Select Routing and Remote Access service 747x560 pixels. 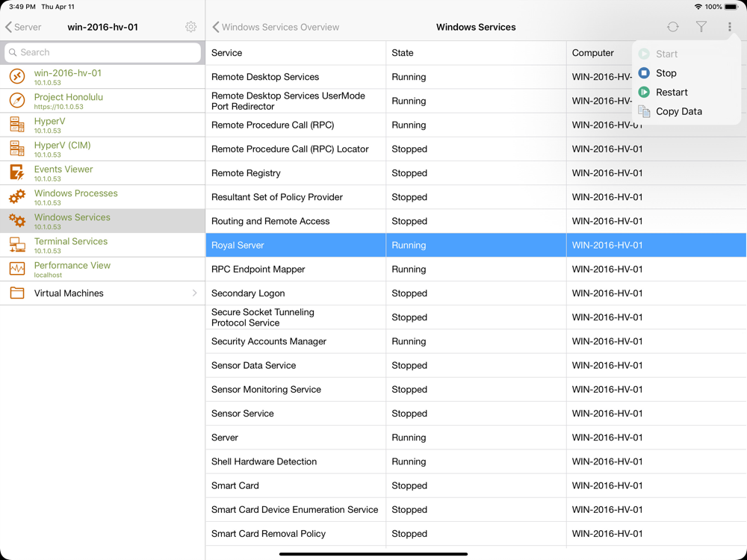[476, 221]
